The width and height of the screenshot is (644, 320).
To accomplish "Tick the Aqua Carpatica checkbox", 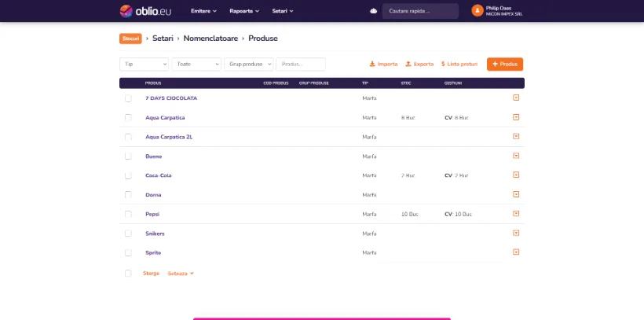I will [x=128, y=118].
